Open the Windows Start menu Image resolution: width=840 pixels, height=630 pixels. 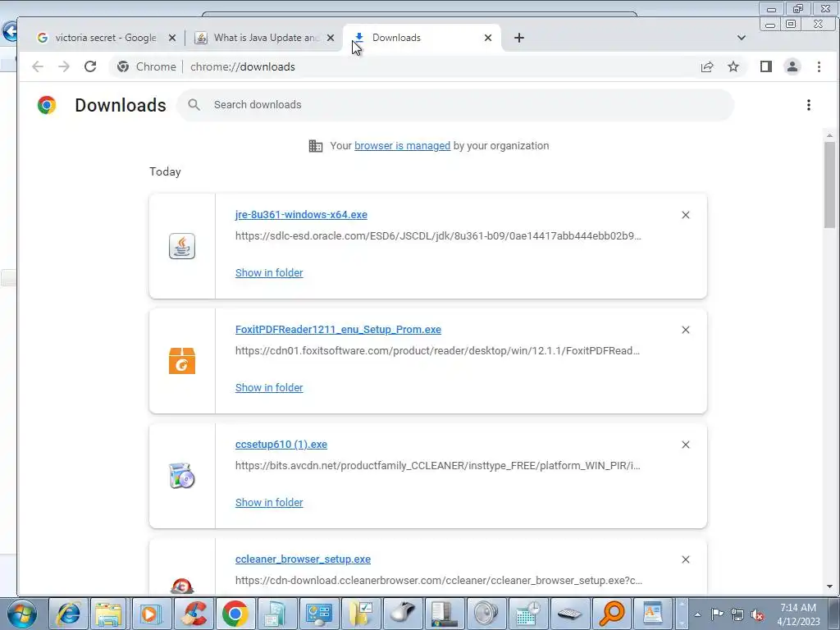click(22, 614)
